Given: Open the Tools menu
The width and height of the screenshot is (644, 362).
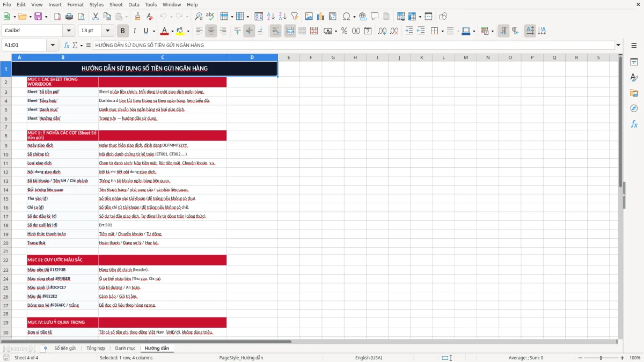Looking at the screenshot, I should click(x=151, y=4).
